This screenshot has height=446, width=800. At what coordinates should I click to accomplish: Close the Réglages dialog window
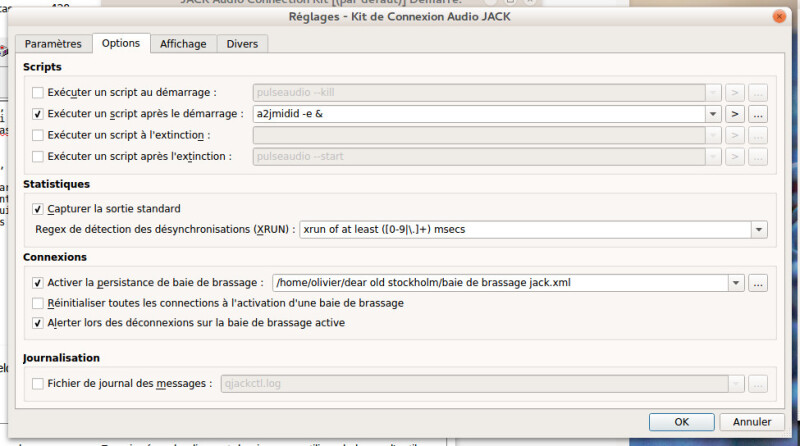pos(779,17)
